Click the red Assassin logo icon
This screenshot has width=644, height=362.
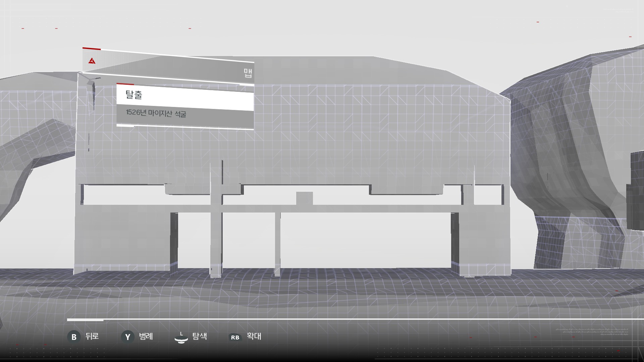coord(92,61)
